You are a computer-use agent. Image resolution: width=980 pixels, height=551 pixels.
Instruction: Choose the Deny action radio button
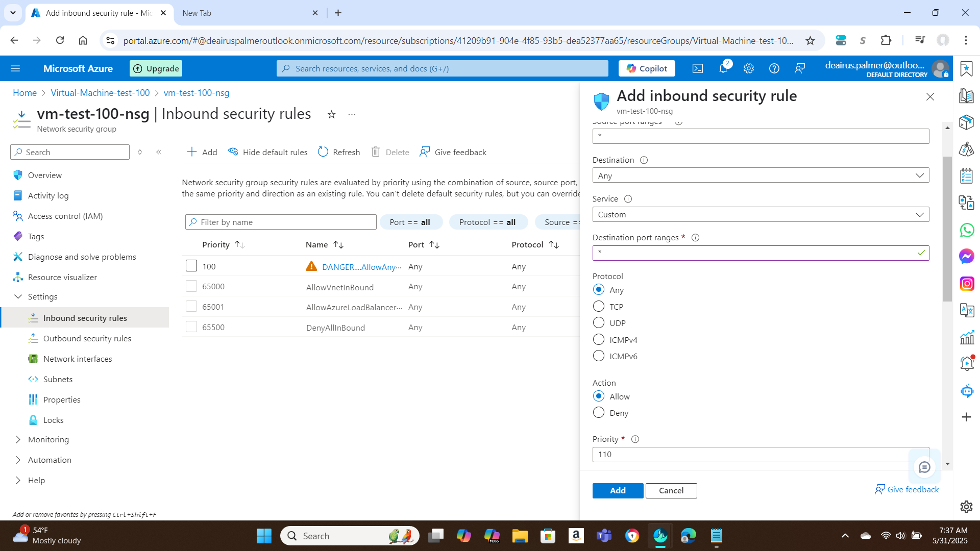pyautogui.click(x=599, y=413)
